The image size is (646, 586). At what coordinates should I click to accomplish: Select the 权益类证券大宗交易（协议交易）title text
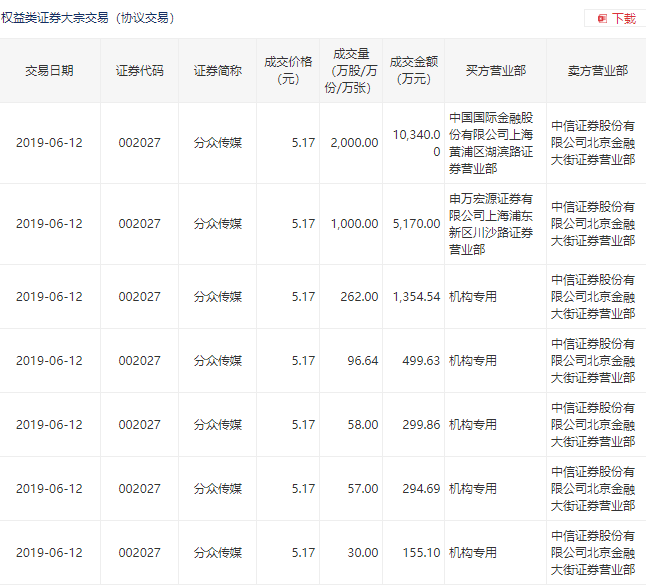coord(88,18)
